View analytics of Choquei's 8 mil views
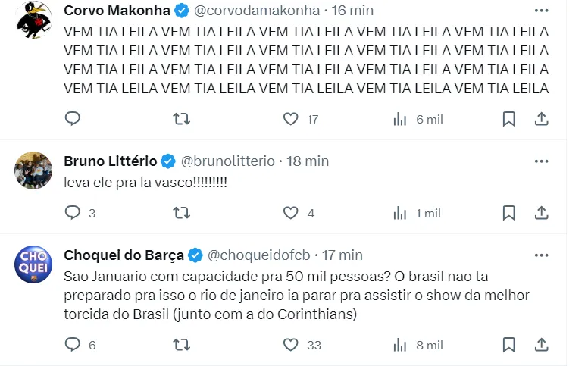This screenshot has height=366, width=588. pos(401,345)
